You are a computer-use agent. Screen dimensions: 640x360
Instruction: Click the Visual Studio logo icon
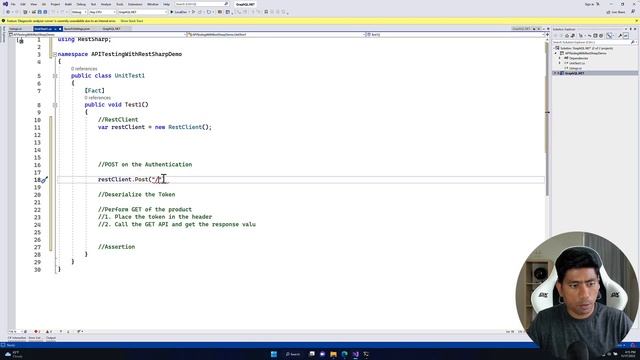point(5,4)
